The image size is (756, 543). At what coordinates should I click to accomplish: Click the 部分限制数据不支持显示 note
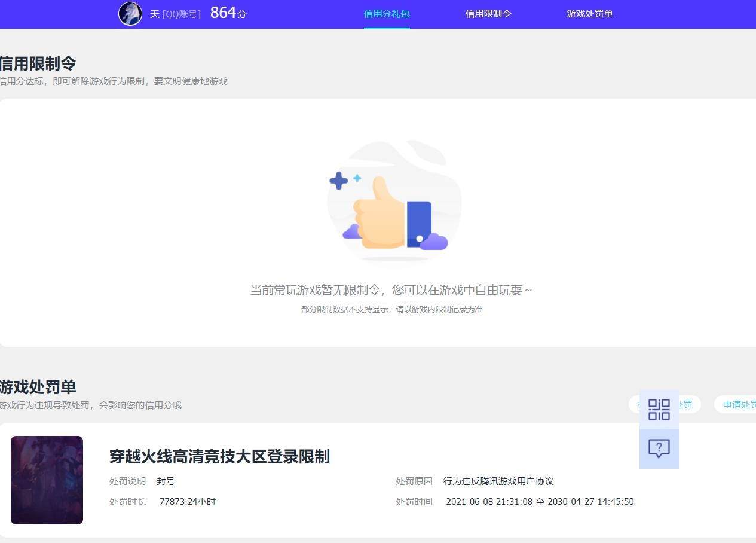(x=392, y=310)
